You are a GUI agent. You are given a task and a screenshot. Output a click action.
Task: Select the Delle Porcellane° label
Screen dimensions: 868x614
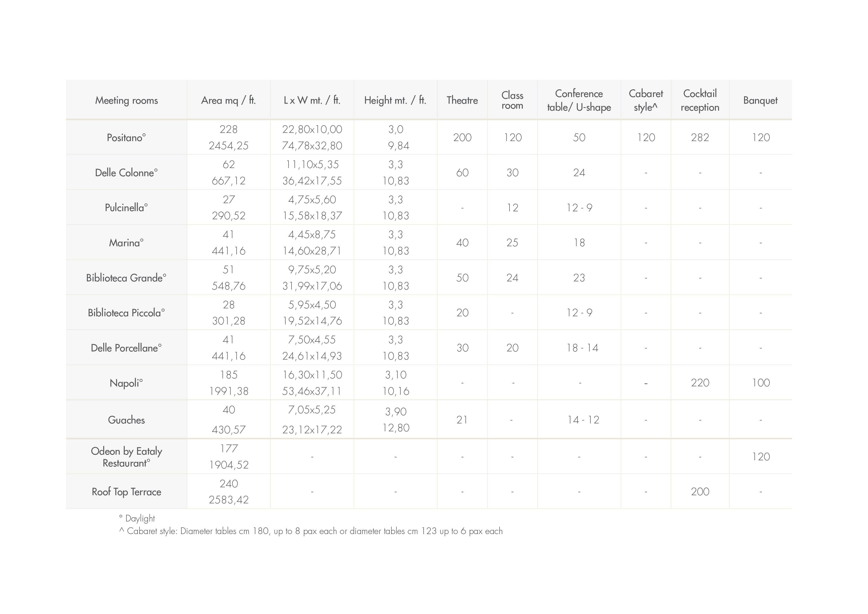(x=126, y=348)
